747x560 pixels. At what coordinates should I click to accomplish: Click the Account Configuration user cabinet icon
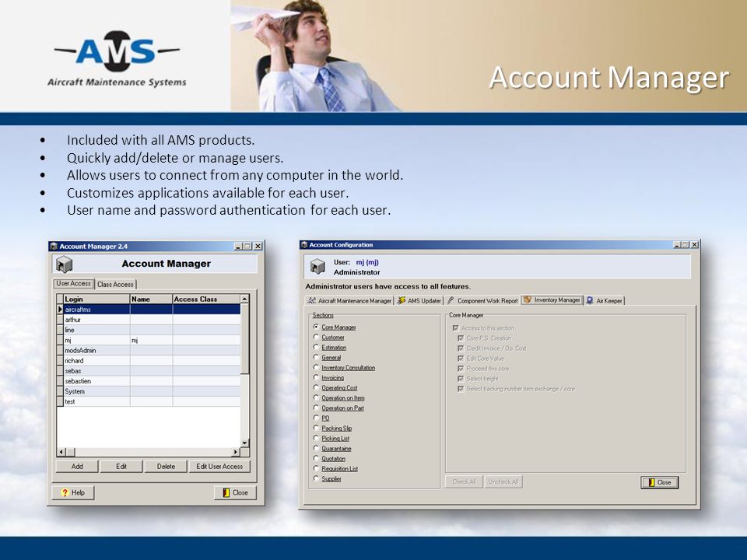click(317, 266)
